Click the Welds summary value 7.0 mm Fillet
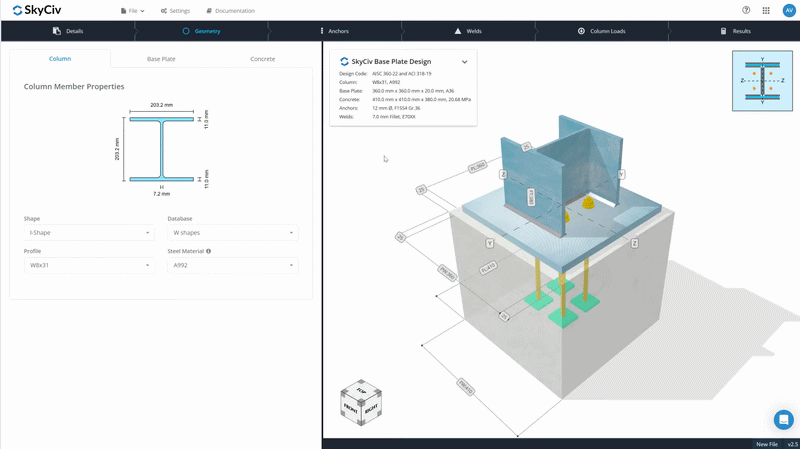 [394, 117]
